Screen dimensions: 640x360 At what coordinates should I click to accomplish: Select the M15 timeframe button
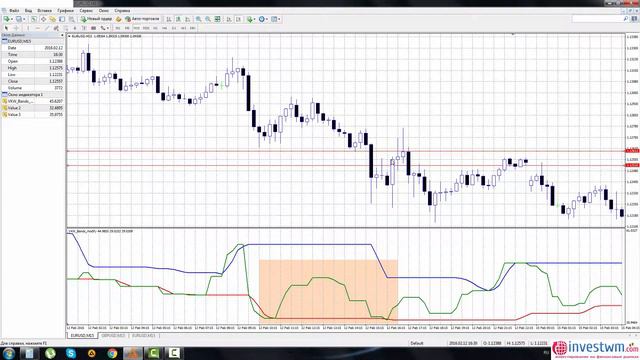(x=136, y=28)
